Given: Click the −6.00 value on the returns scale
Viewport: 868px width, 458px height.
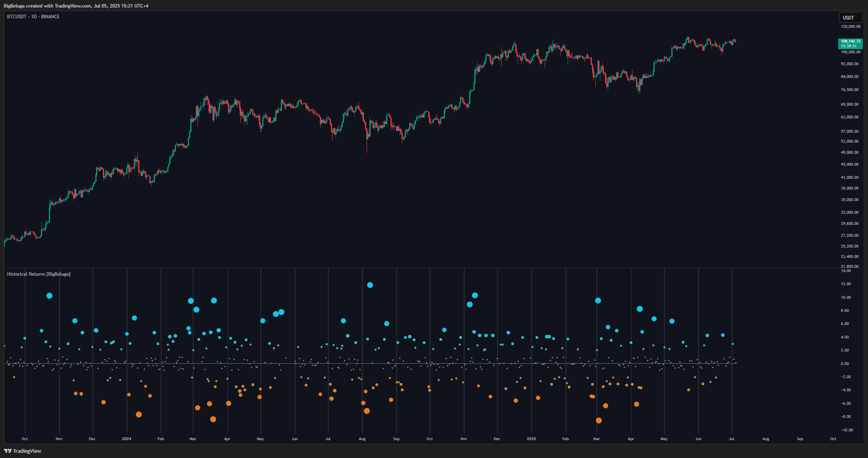Looking at the screenshot, I should (x=846, y=404).
